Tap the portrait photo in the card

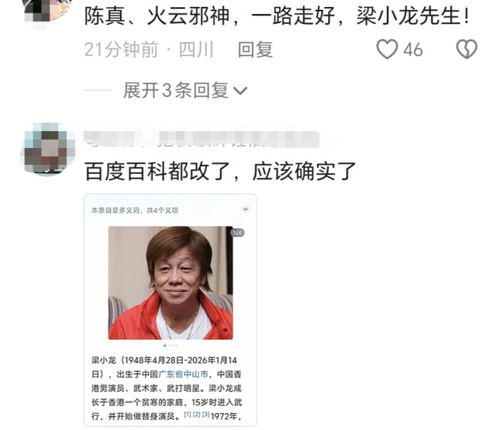click(170, 283)
